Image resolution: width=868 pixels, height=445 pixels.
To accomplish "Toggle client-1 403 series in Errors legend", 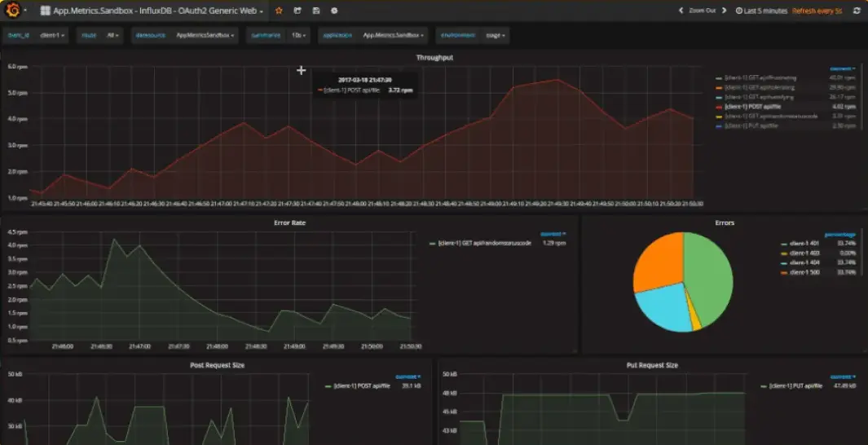I will (804, 253).
